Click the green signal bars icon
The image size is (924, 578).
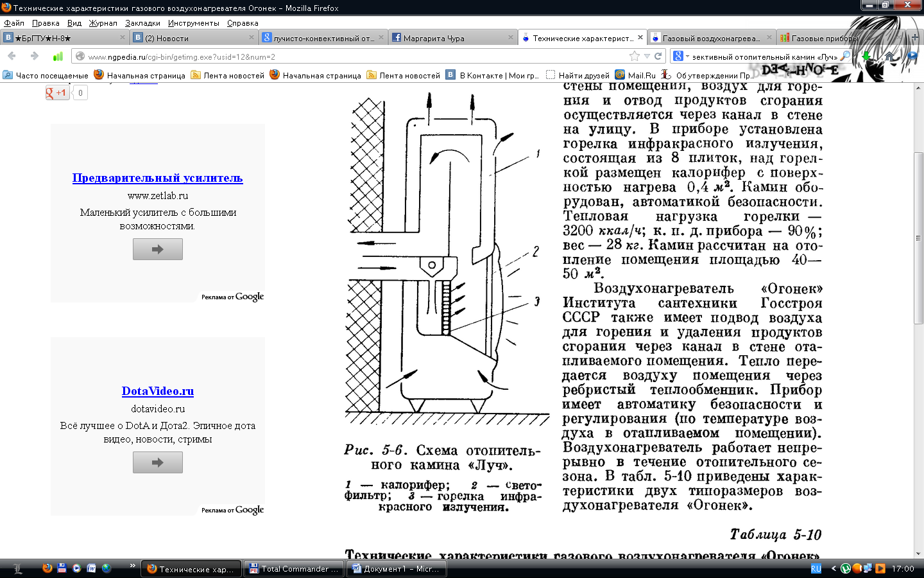[58, 56]
